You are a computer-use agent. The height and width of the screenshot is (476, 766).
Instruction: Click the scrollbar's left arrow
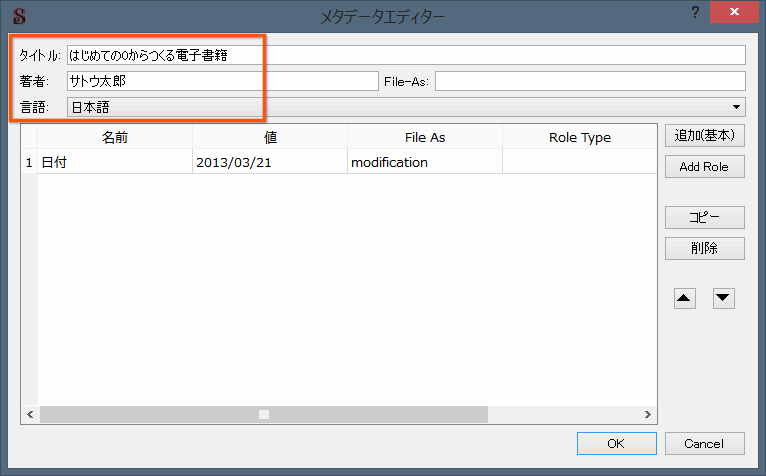click(x=29, y=414)
